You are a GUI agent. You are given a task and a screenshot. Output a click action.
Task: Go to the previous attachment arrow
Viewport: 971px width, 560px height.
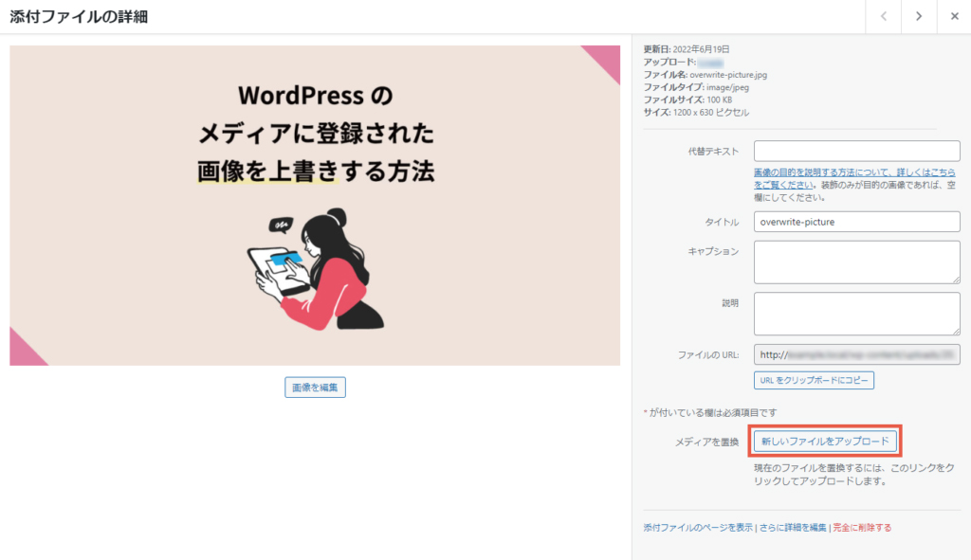coord(883,17)
